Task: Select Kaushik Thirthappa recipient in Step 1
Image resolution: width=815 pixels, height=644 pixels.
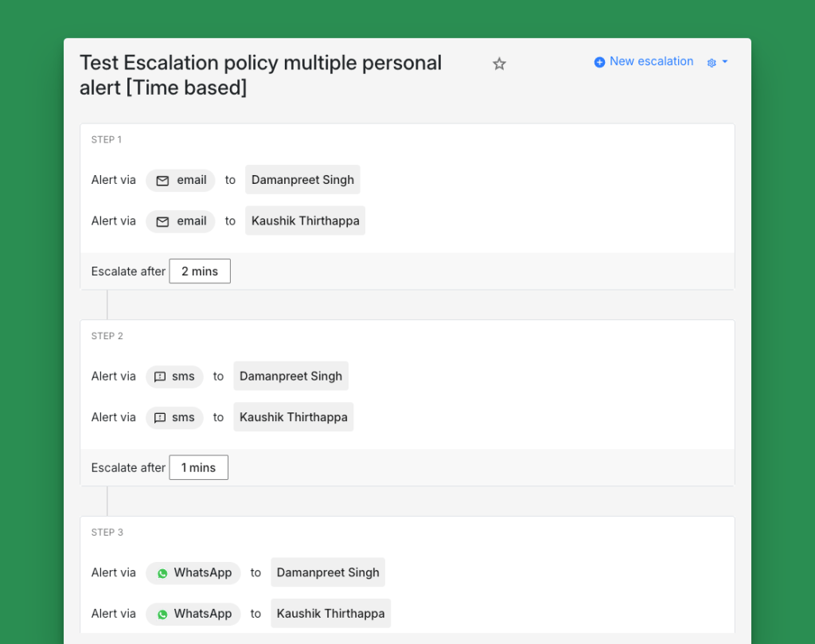Action: coord(305,221)
